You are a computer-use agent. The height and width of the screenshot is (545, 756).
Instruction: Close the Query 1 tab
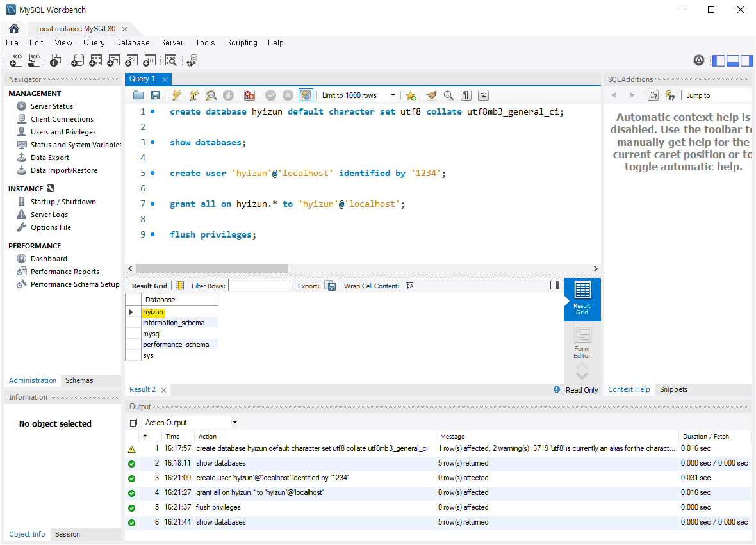[x=165, y=79]
